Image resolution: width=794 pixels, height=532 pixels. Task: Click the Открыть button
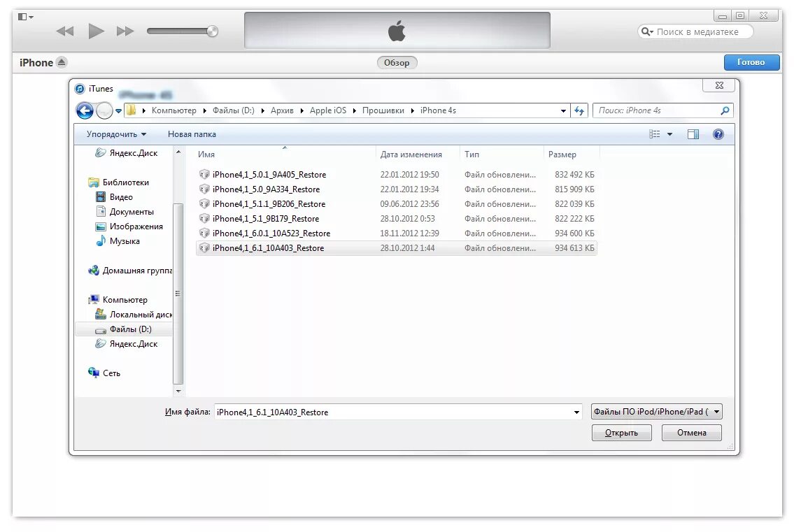[621, 433]
